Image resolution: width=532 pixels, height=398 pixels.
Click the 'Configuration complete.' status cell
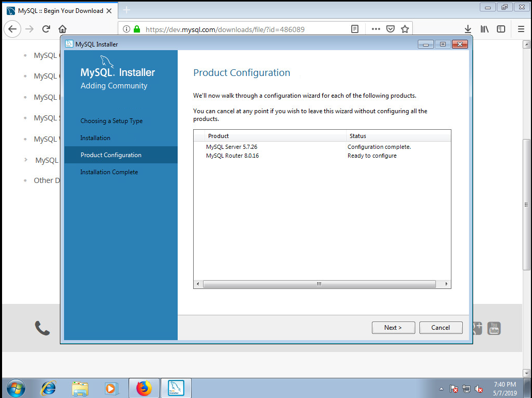379,147
